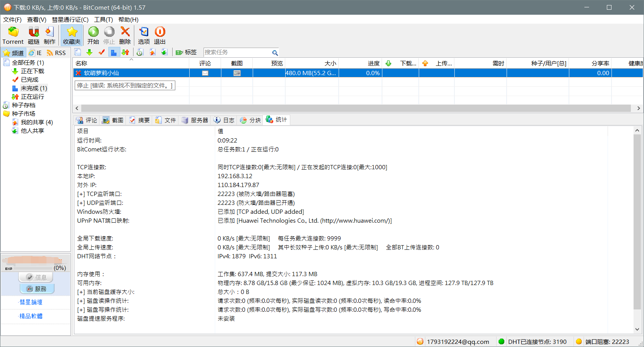This screenshot has height=347, width=644.
Task: Select 正在运行 tree item
Action: pyautogui.click(x=33, y=96)
